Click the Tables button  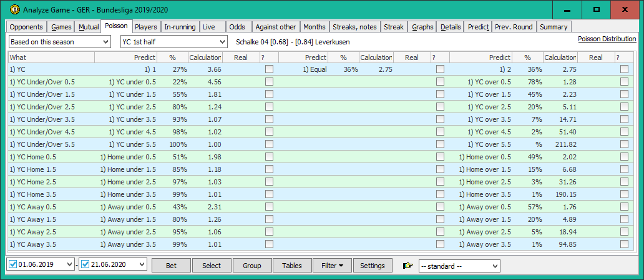pyautogui.click(x=292, y=266)
